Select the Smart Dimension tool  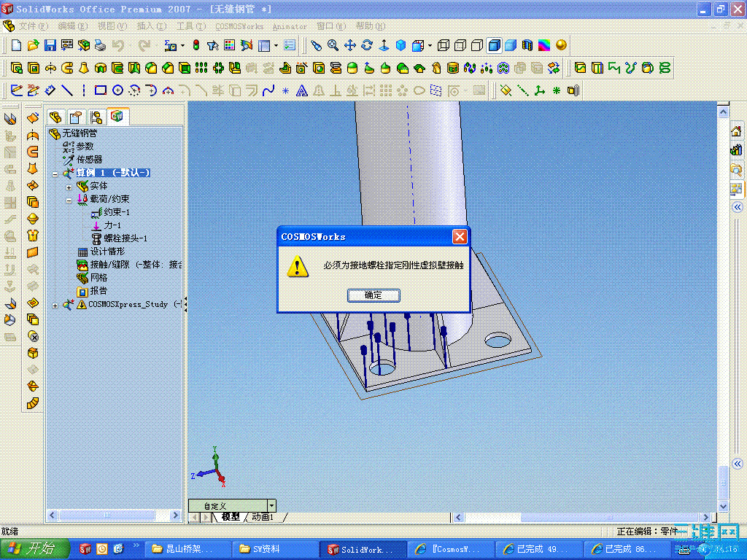(50, 90)
